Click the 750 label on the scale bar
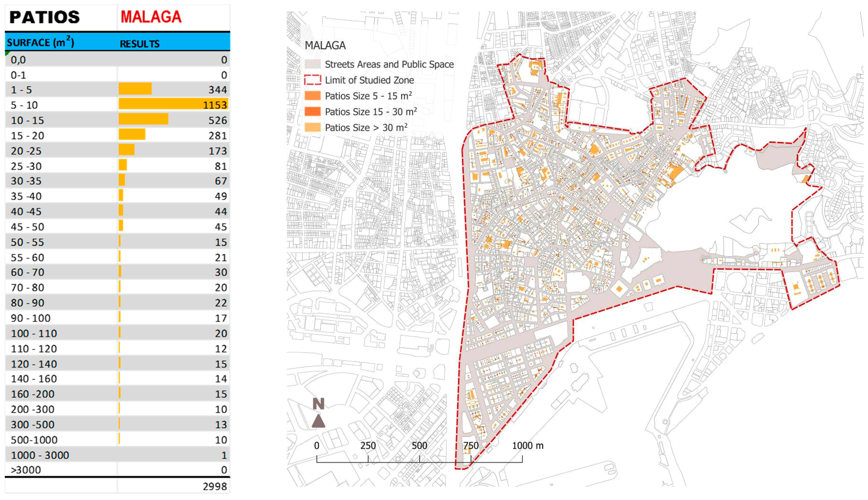 pyautogui.click(x=470, y=446)
